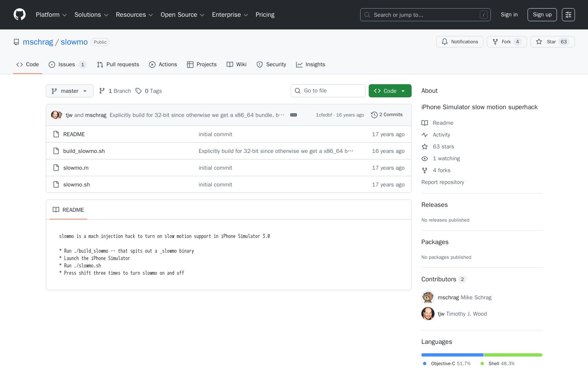
Task: Open the Contributors heading link
Action: 444,279
